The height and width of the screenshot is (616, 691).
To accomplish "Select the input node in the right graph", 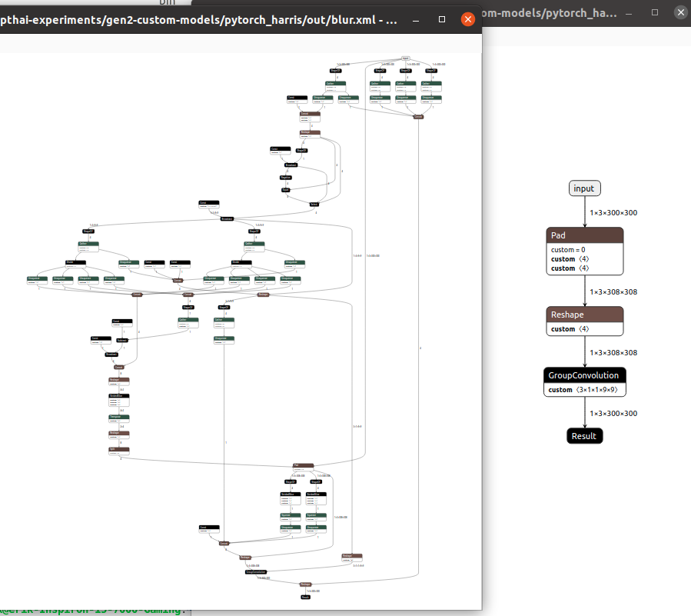I will tap(584, 188).
